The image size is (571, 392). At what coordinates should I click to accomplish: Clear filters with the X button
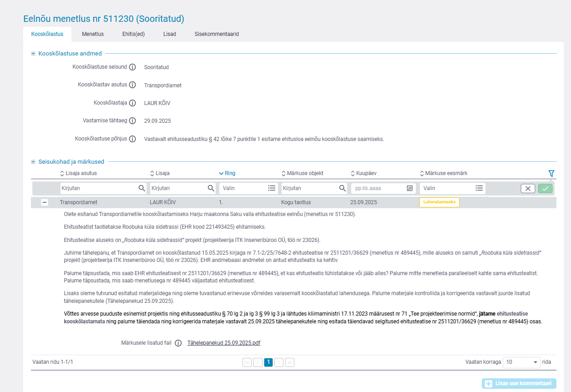pos(528,188)
